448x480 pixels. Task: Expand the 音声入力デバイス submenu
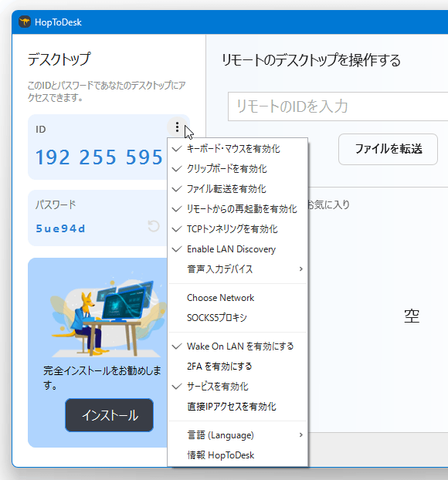coord(237,269)
